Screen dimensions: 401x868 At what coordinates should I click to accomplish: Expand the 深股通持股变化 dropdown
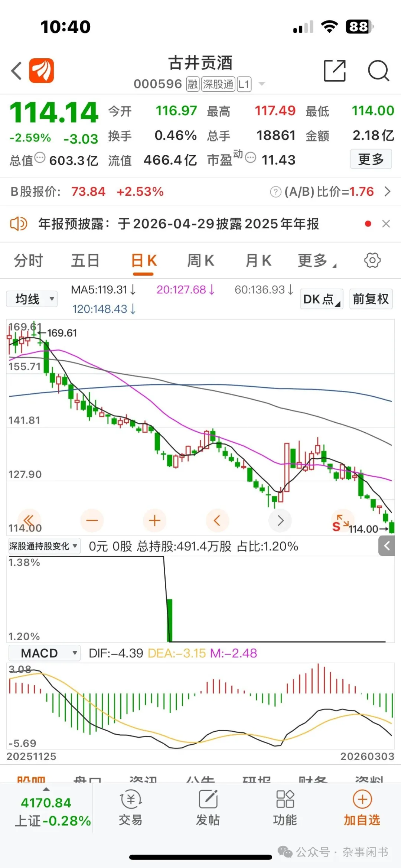click(43, 546)
